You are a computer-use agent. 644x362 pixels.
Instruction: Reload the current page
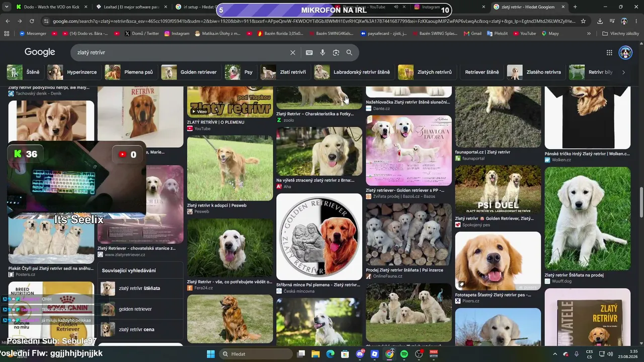pos(32,21)
